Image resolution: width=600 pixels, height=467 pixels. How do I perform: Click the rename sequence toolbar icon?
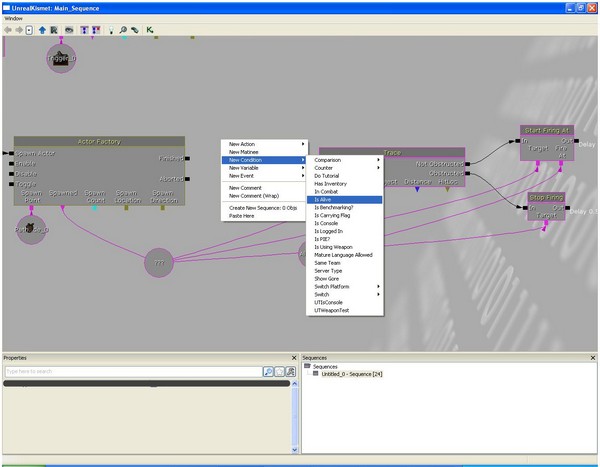pos(54,30)
